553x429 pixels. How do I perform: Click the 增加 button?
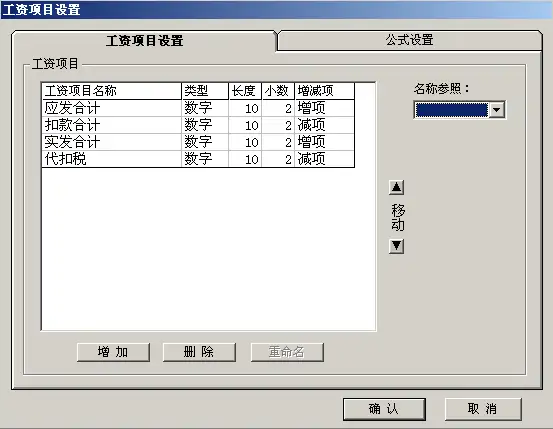pos(113,352)
